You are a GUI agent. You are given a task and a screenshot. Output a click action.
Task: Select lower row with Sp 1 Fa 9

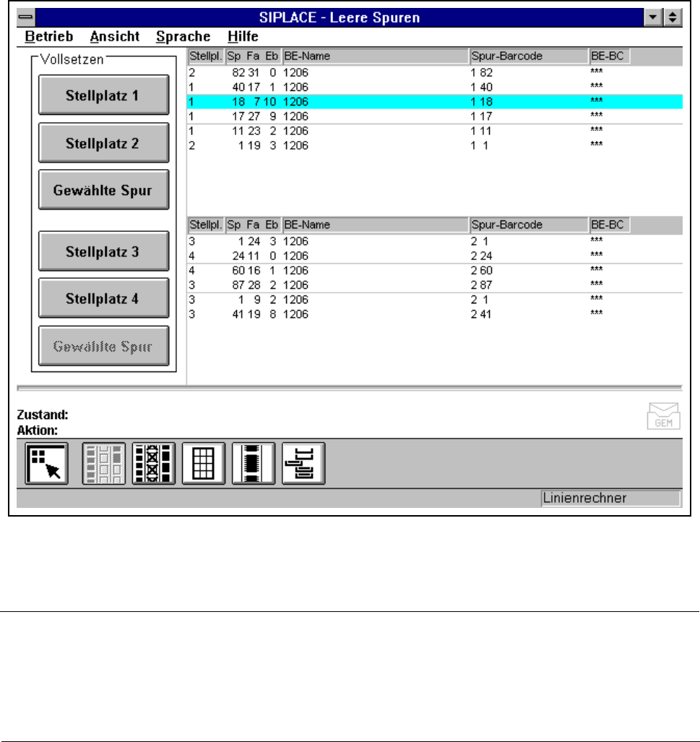coord(434,300)
